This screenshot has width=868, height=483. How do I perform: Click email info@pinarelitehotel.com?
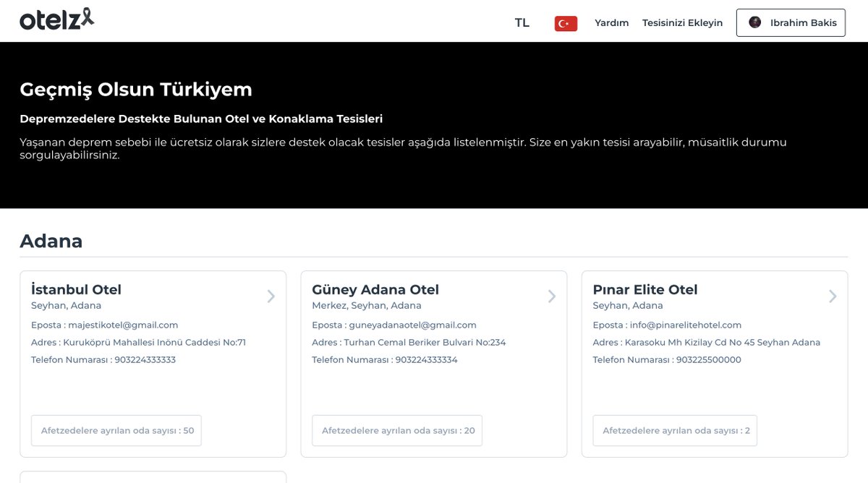(x=686, y=325)
